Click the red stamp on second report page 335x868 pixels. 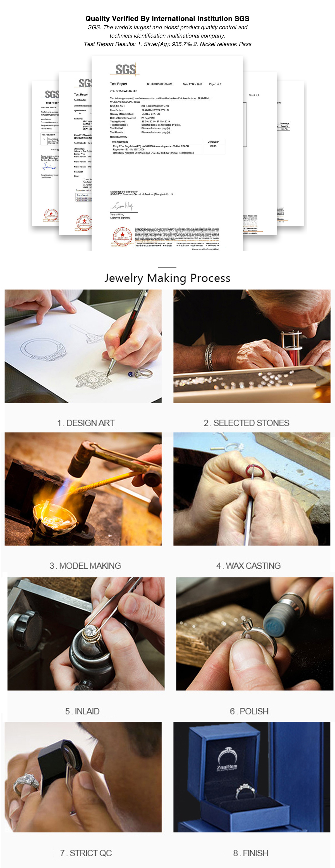84,222
